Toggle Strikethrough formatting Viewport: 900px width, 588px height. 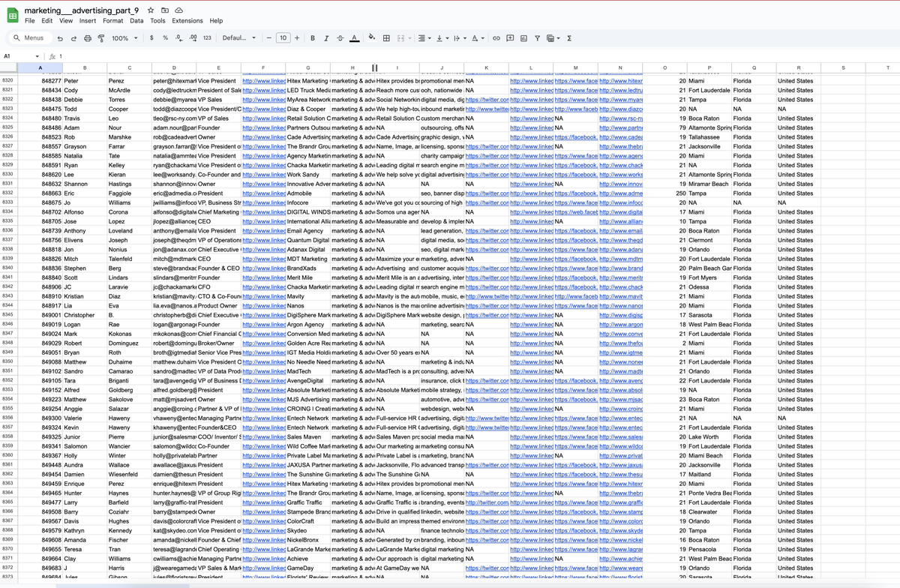click(x=340, y=37)
